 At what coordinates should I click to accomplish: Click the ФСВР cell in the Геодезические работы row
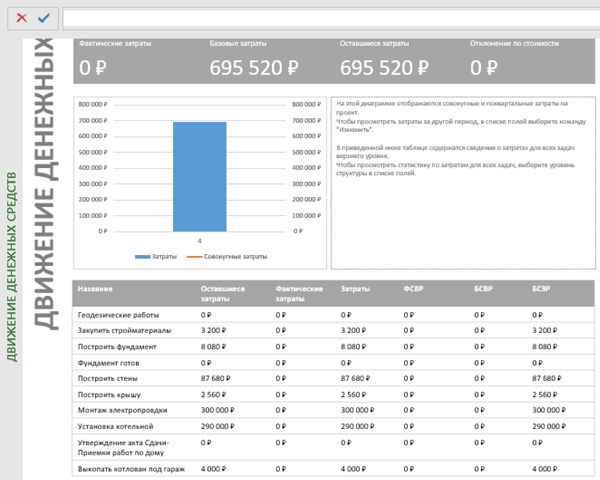click(409, 315)
